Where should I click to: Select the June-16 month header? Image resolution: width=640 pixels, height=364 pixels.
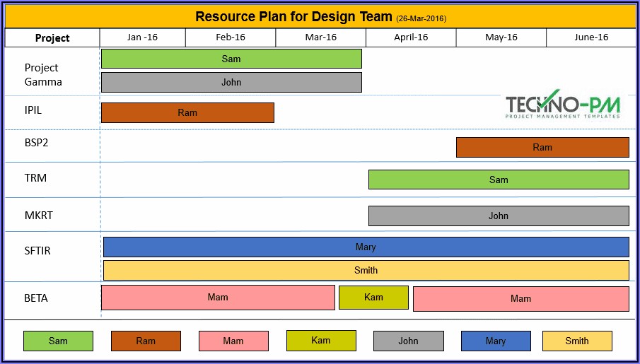pyautogui.click(x=591, y=37)
